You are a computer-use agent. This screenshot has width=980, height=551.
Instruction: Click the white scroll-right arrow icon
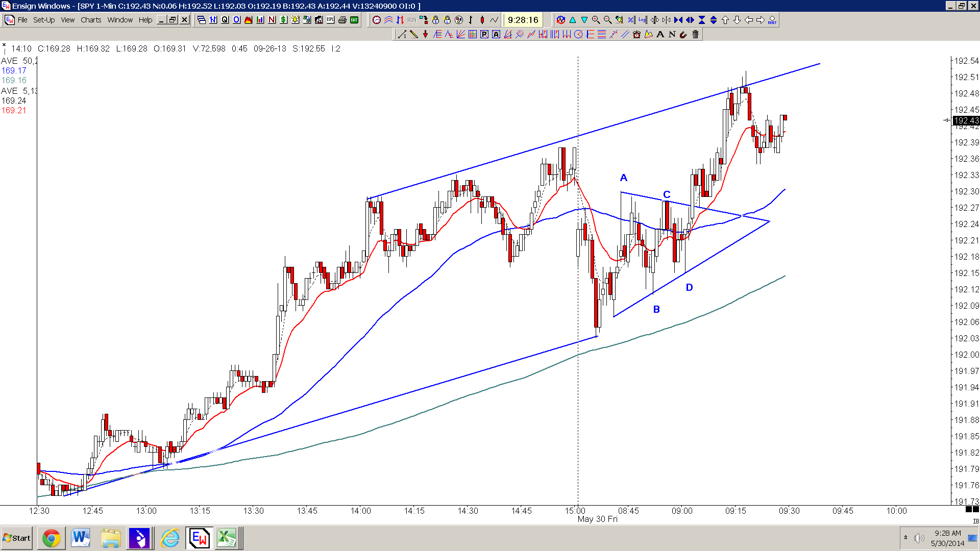click(x=761, y=20)
